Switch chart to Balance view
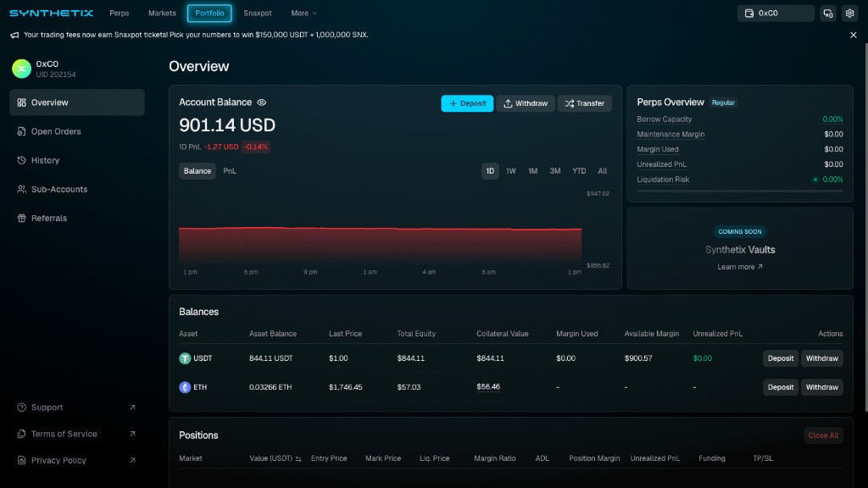Image resolution: width=868 pixels, height=488 pixels. tap(197, 171)
